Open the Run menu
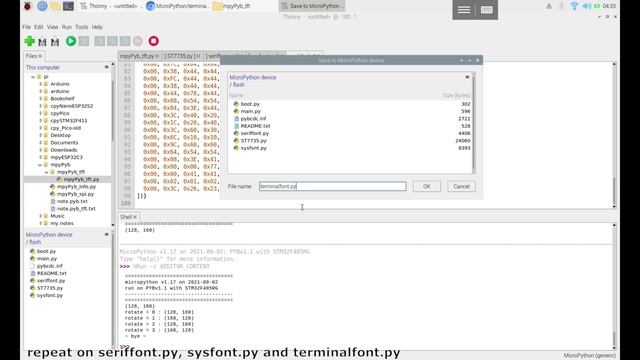The height and width of the screenshot is (360, 640). pyautogui.click(x=67, y=27)
